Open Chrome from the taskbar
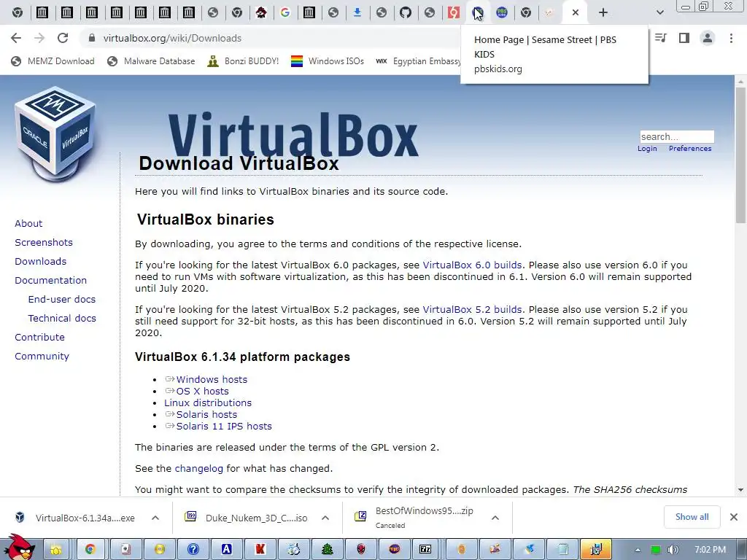747x560 pixels. click(90, 550)
